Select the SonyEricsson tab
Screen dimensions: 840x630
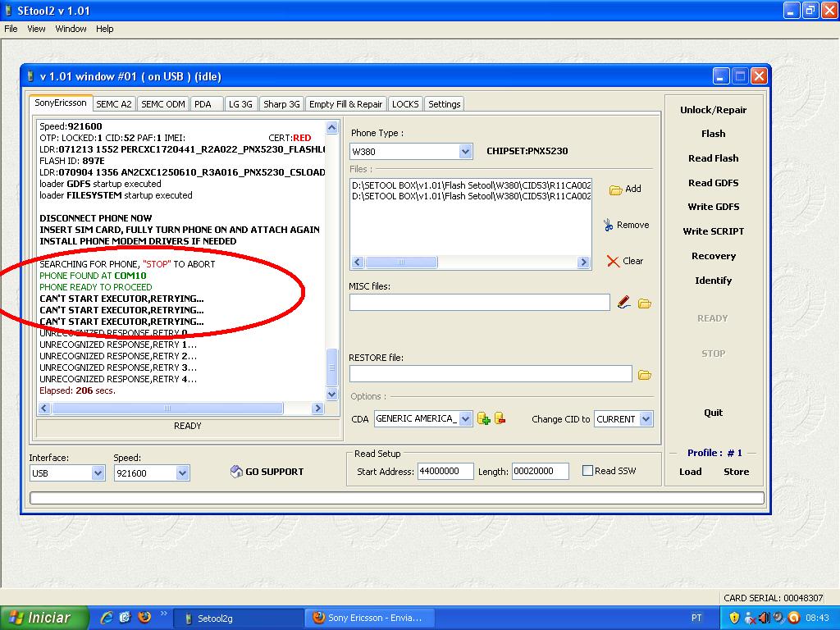[61, 103]
